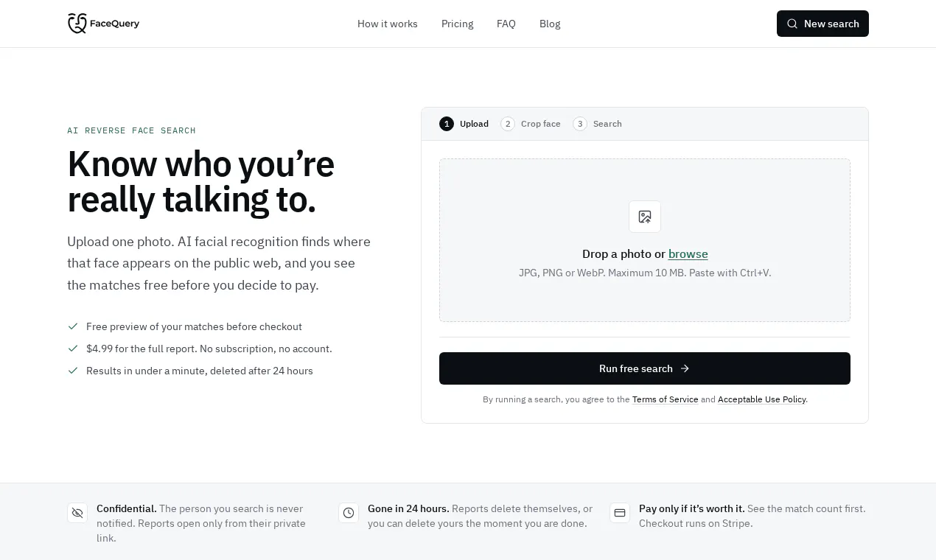Click checkmark beside Results in under a minute

pos(73,371)
